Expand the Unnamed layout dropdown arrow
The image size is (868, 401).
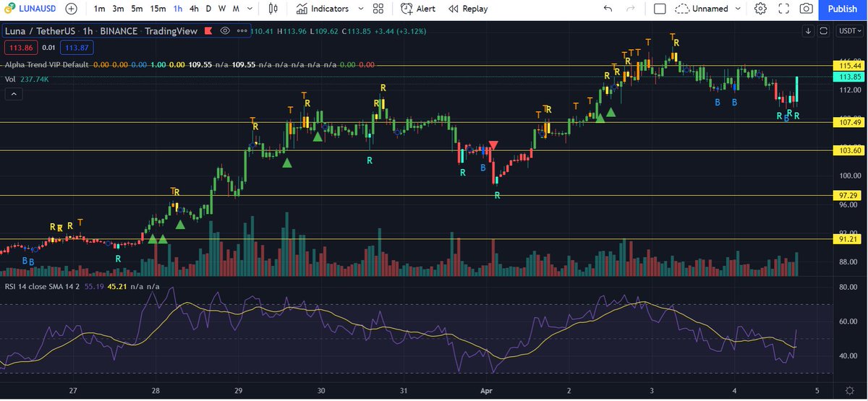(738, 9)
